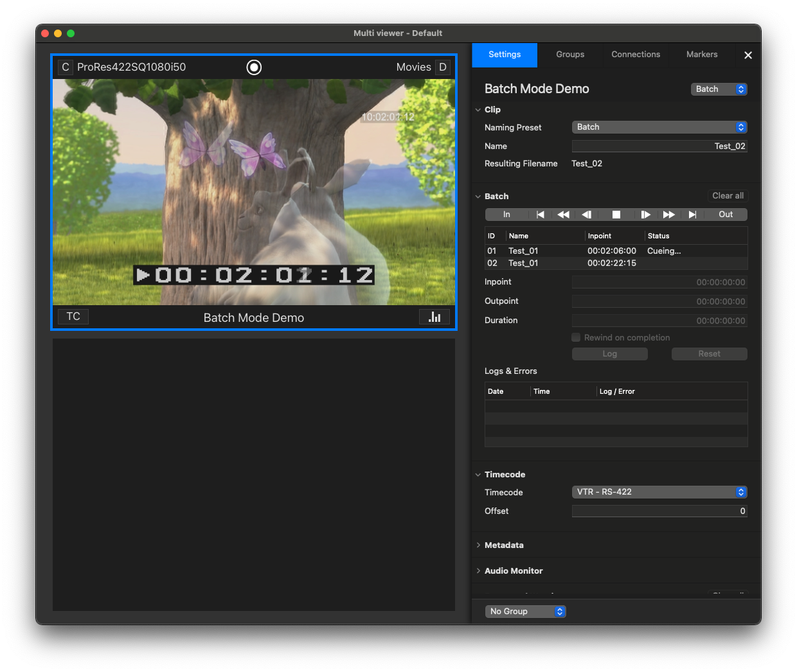Click the Outpoint timecode field
Screen dimensions: 797x672
pos(659,301)
